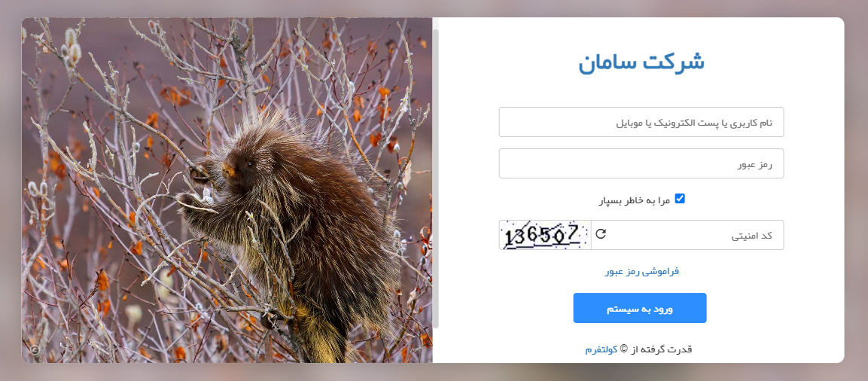The width and height of the screenshot is (868, 381).
Task: Focus the username, email or mobile field
Action: tap(641, 122)
